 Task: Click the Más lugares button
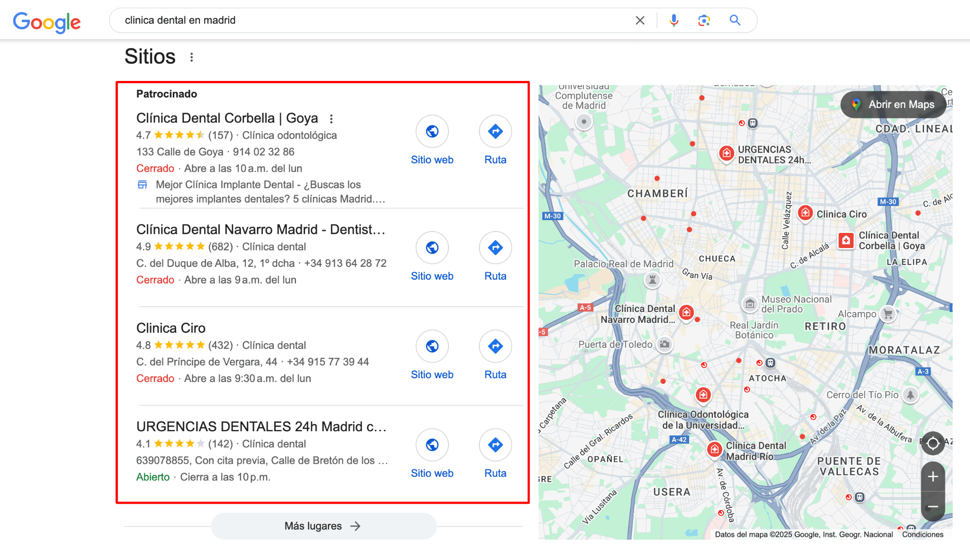point(323,526)
